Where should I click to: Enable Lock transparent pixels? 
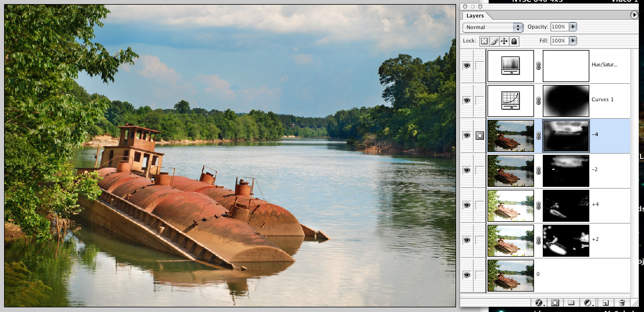pos(484,41)
